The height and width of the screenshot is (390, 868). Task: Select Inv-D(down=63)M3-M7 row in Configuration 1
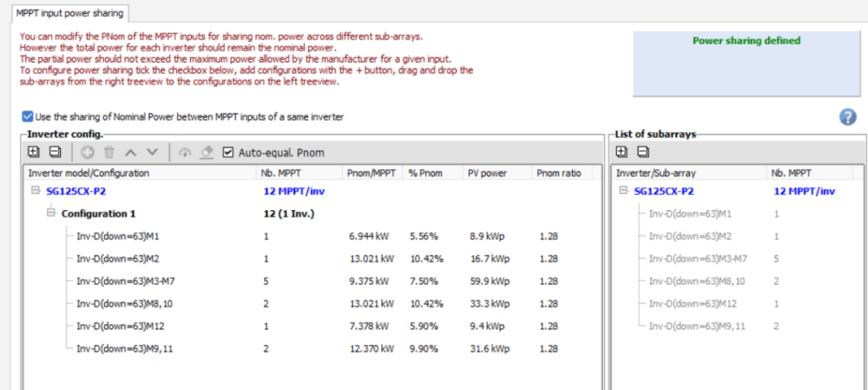pos(120,281)
